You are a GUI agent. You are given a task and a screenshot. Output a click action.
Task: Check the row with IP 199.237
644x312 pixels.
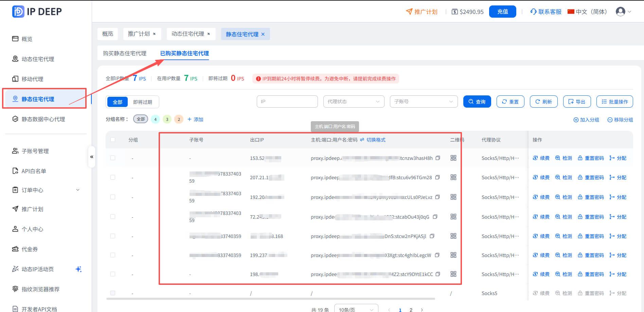tap(113, 255)
